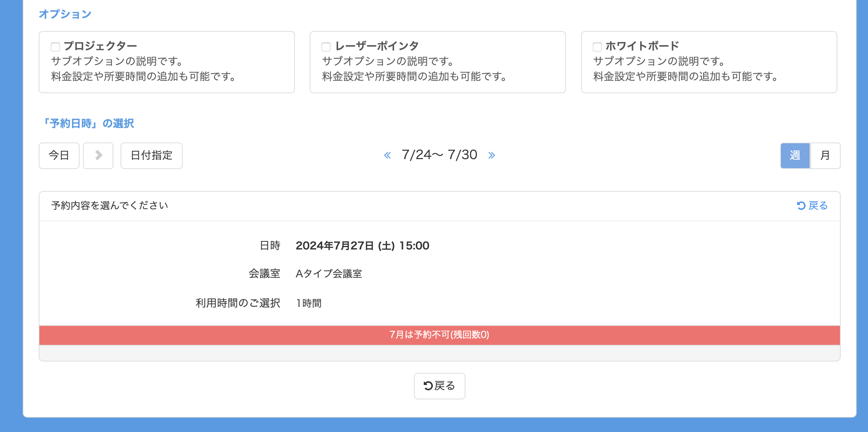The height and width of the screenshot is (432, 868).
Task: Tick the ホワイトボード option checkbox
Action: point(597,47)
